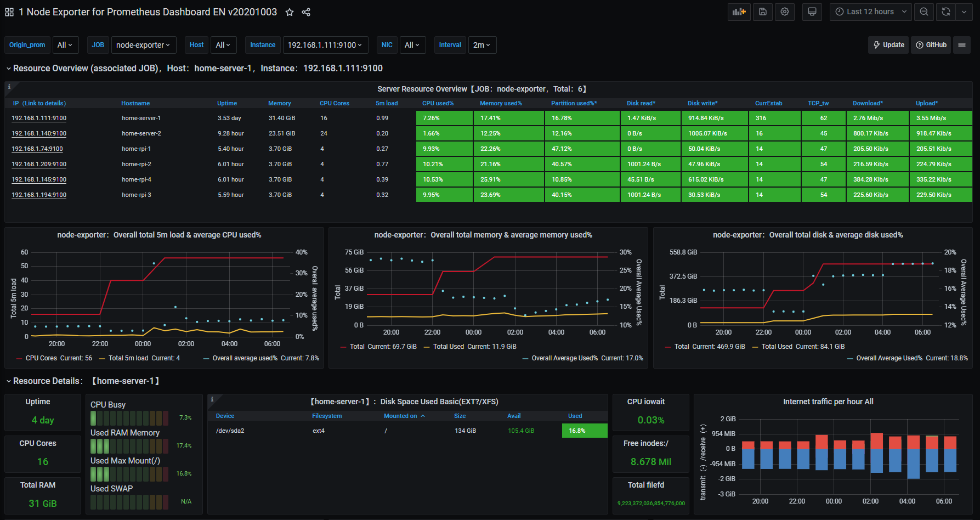Collapse the Resource Overview section
Viewport: 980px width, 520px height.
(8, 68)
